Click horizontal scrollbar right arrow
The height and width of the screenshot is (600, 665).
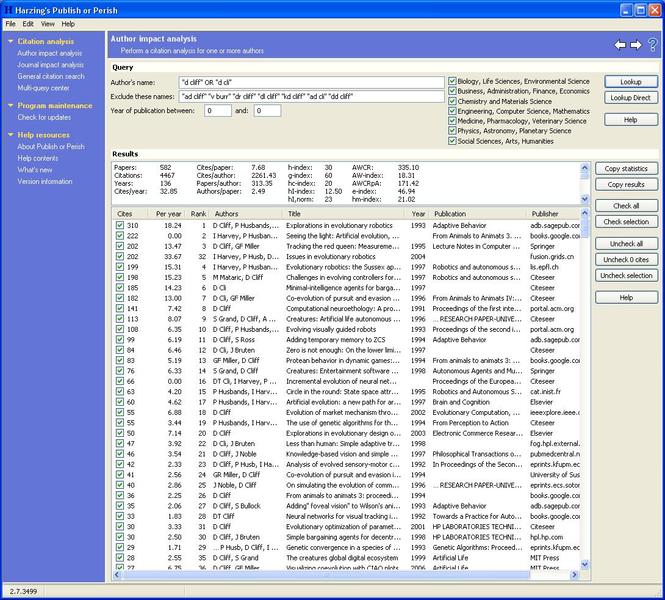pos(575,575)
